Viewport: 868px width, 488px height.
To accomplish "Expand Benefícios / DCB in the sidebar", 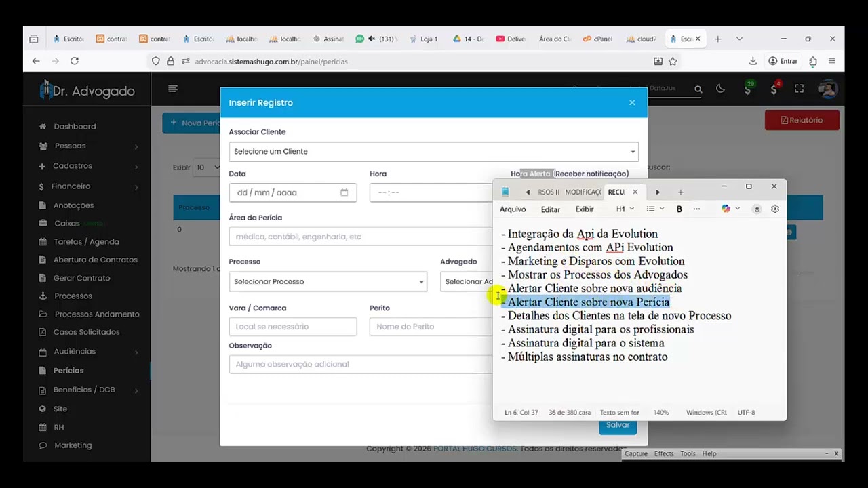I will tap(88, 390).
